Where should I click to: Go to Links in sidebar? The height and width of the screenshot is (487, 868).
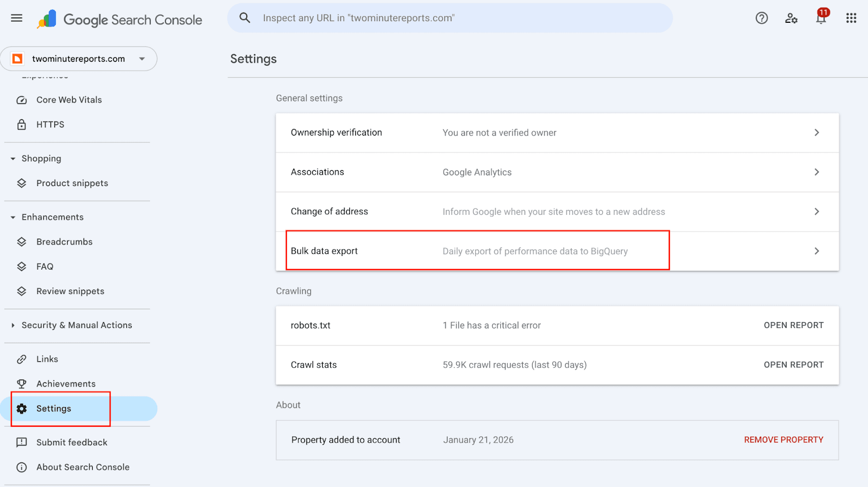(47, 359)
